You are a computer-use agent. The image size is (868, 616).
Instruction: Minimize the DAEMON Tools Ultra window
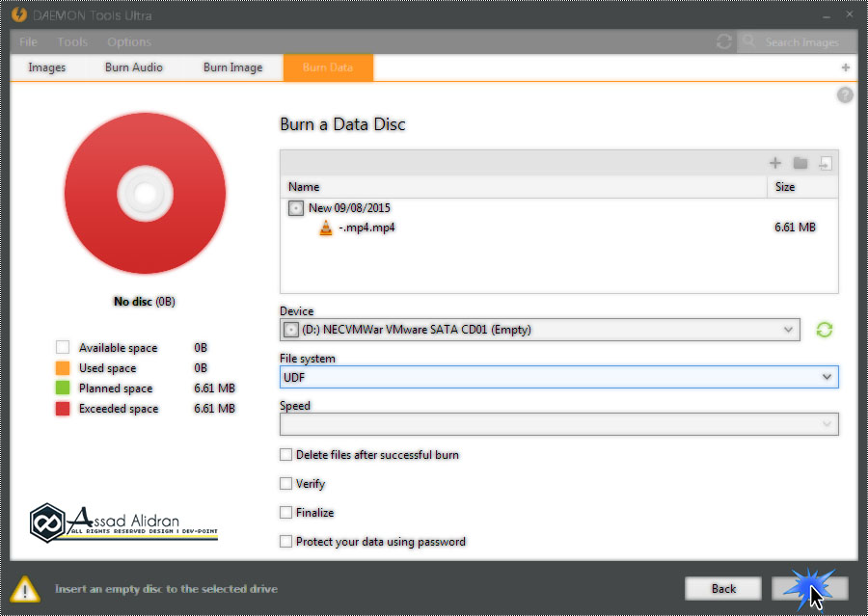(x=827, y=16)
